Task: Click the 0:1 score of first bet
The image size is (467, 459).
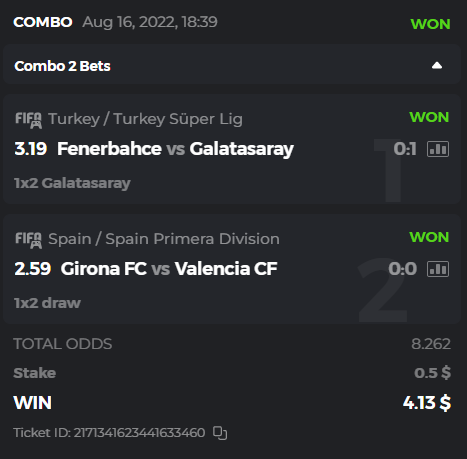Action: coord(405,149)
